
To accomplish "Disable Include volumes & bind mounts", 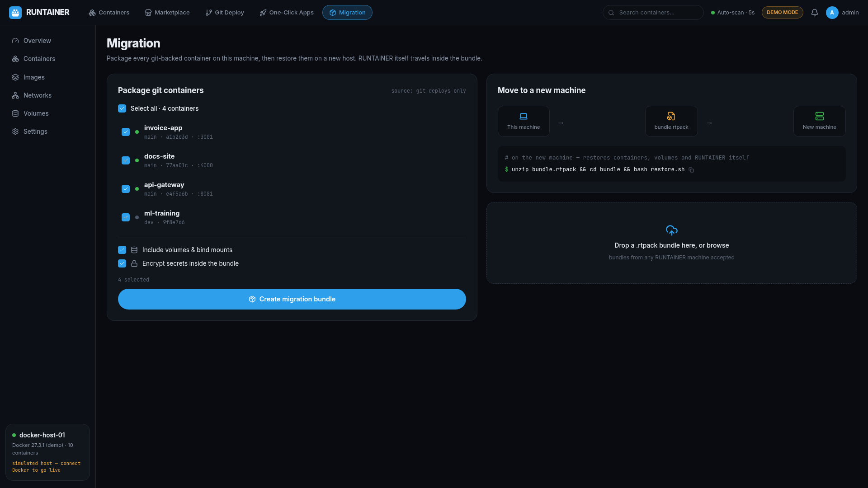I will [x=122, y=250].
